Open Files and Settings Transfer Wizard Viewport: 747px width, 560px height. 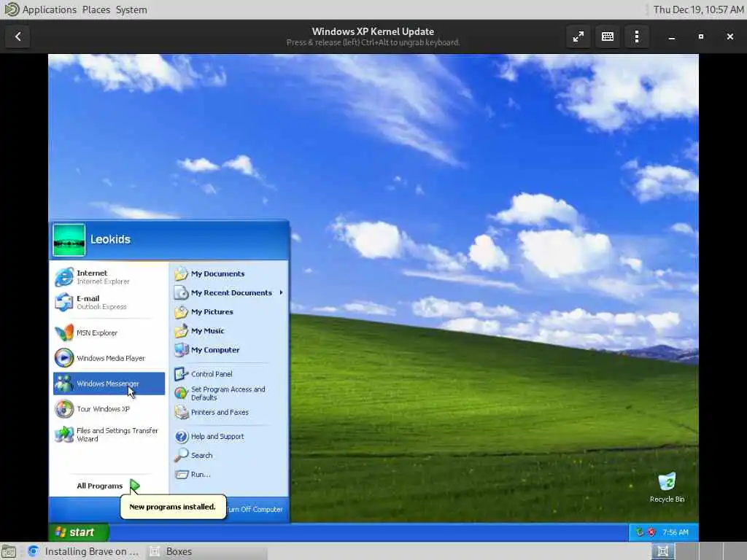coord(109,435)
